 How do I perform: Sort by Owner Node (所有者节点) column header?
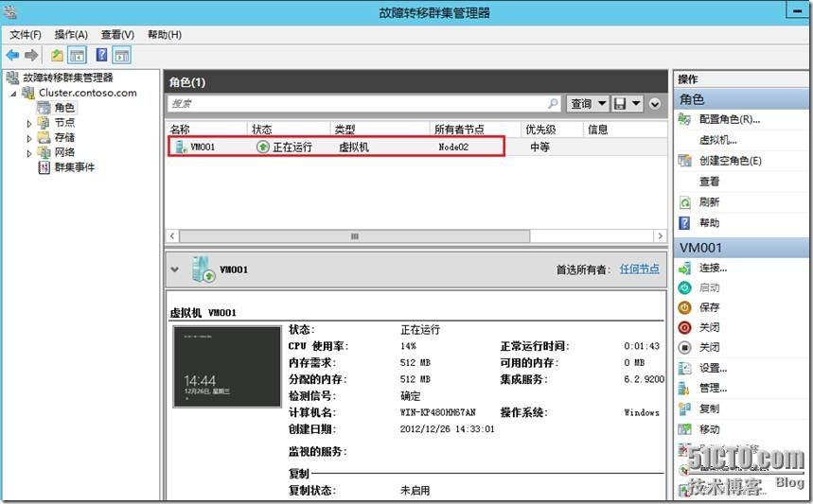[x=475, y=130]
